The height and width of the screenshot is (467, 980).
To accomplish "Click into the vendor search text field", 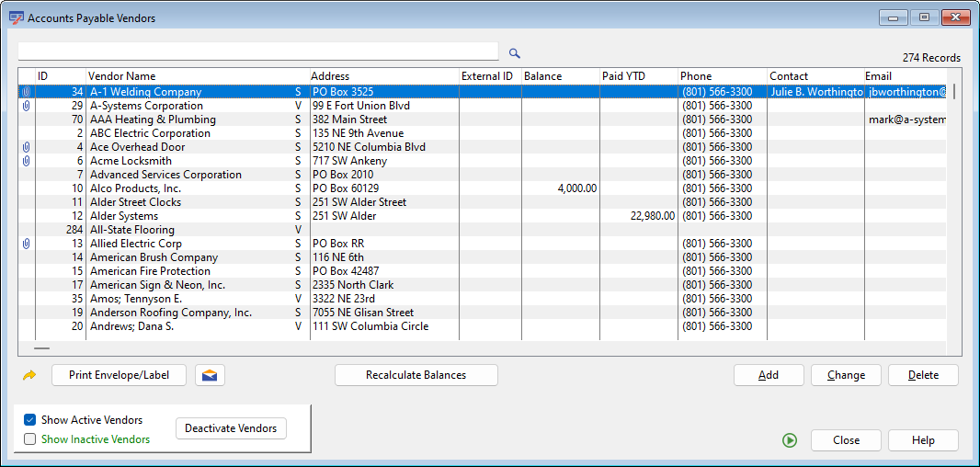I will pyautogui.click(x=257, y=51).
